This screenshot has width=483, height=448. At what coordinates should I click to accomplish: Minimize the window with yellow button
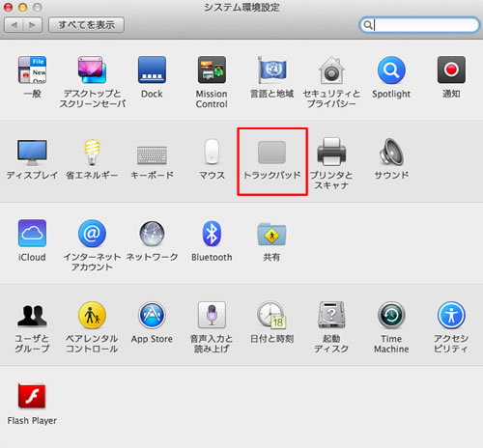pyautogui.click(x=22, y=7)
